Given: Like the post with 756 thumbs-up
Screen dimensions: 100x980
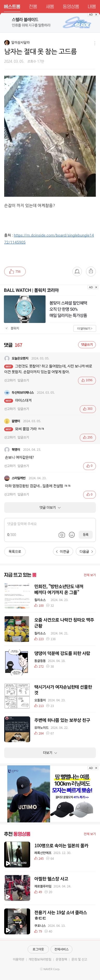Looking at the screenshot, I should point(15,271).
